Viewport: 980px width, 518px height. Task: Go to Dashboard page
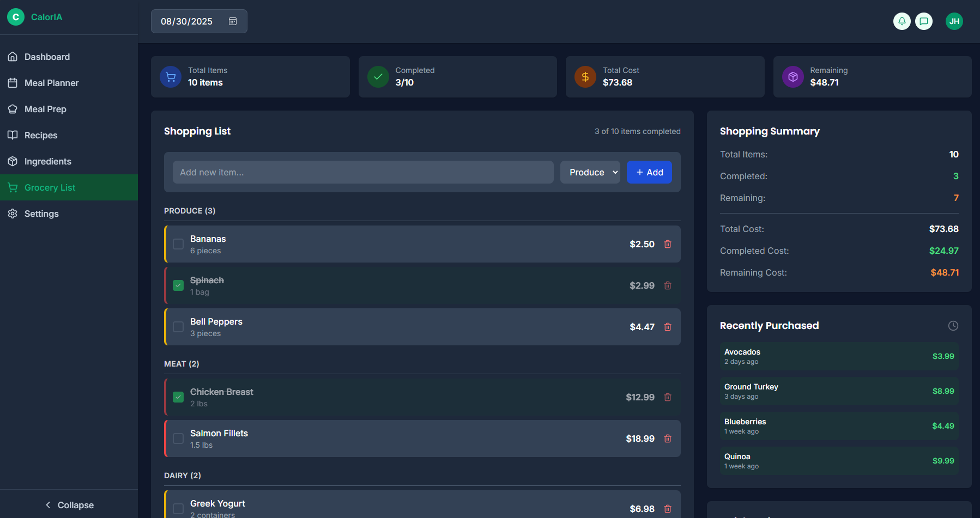[x=69, y=57]
